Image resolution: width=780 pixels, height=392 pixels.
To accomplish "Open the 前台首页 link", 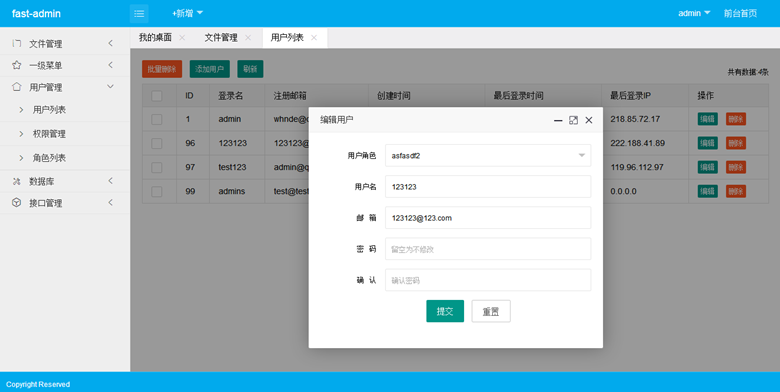I will tap(740, 13).
